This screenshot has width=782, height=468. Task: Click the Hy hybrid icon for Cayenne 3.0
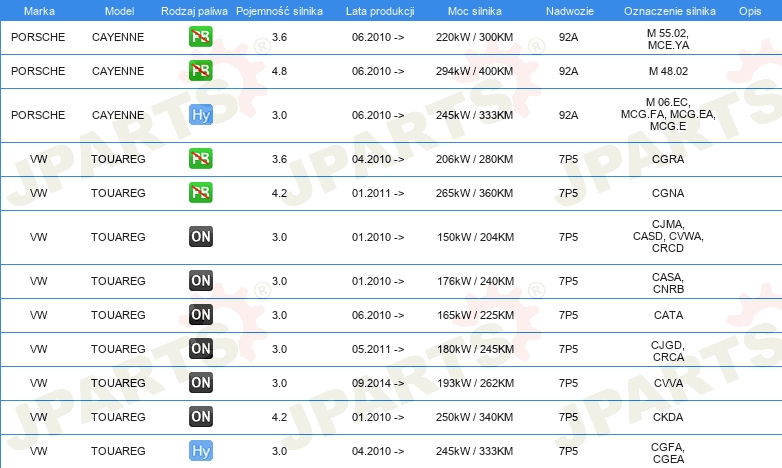click(200, 115)
